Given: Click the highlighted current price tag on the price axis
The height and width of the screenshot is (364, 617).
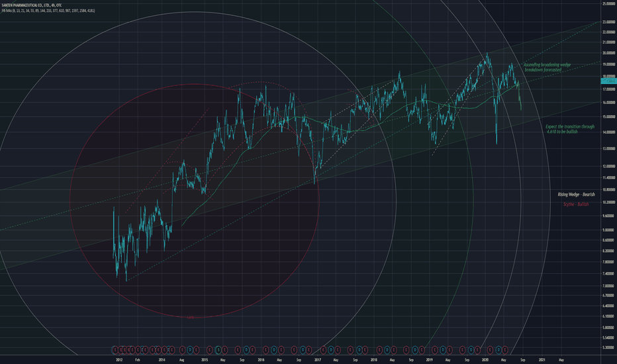Looking at the screenshot, I should (x=609, y=81).
